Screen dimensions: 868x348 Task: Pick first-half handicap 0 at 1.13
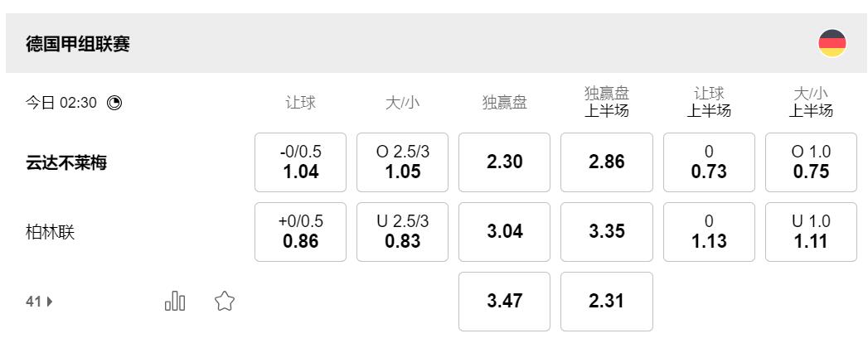(x=709, y=232)
